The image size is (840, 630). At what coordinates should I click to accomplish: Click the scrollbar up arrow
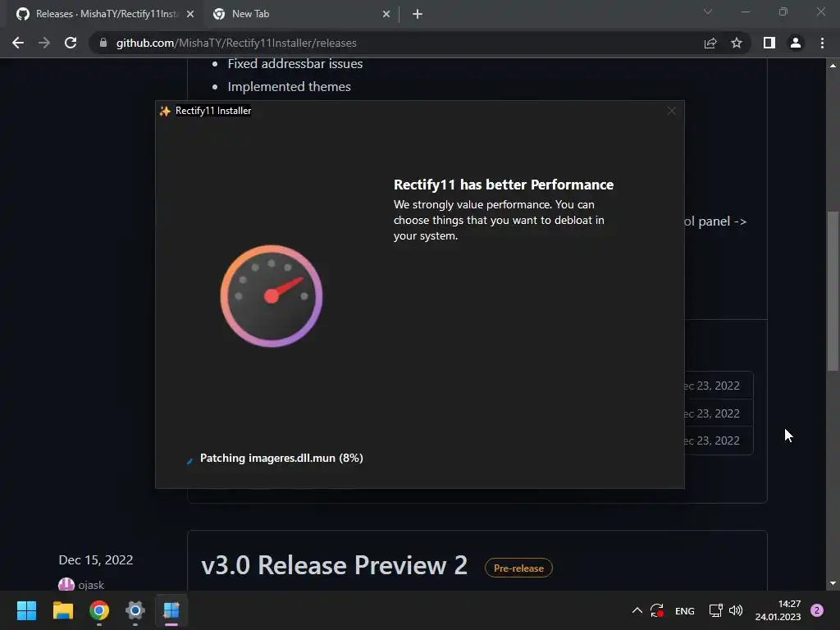tap(833, 66)
